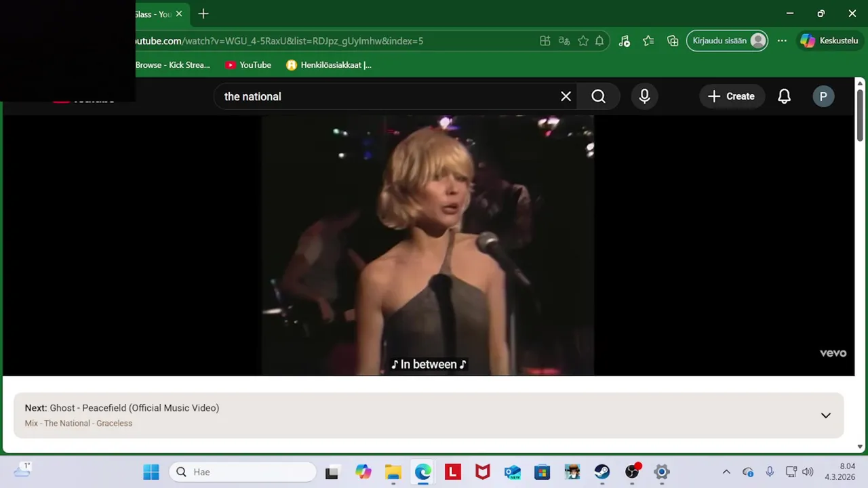Open a new browser tab with plus button

[x=203, y=14]
